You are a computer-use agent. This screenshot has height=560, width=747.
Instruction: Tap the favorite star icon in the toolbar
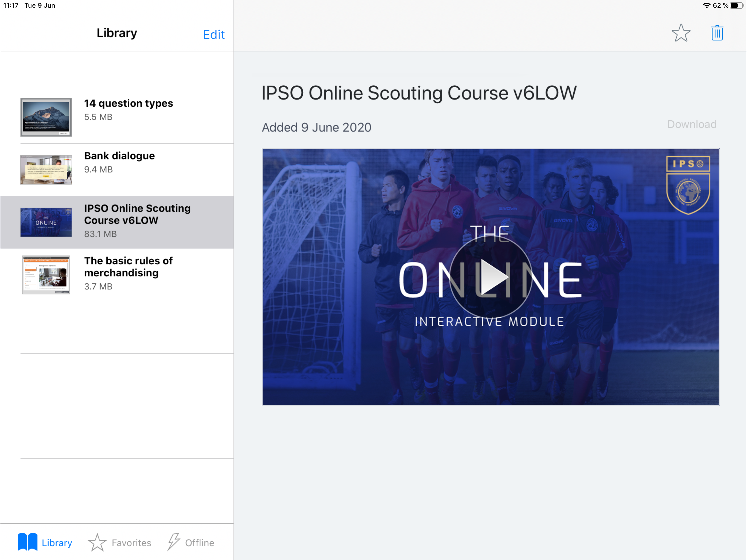pyautogui.click(x=681, y=33)
